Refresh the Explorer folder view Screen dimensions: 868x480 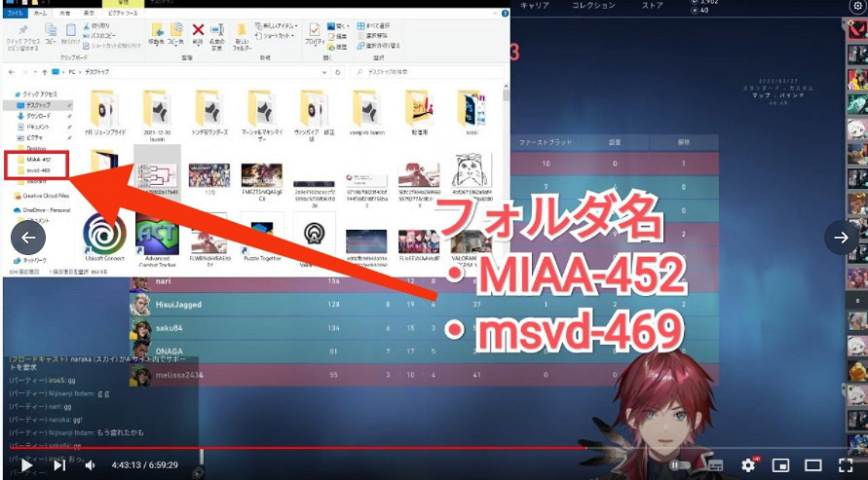337,72
